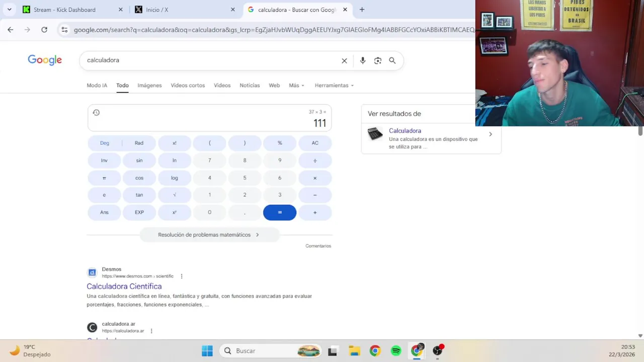The width and height of the screenshot is (644, 362).
Task: Click the browser address bar URL
Action: (x=274, y=30)
